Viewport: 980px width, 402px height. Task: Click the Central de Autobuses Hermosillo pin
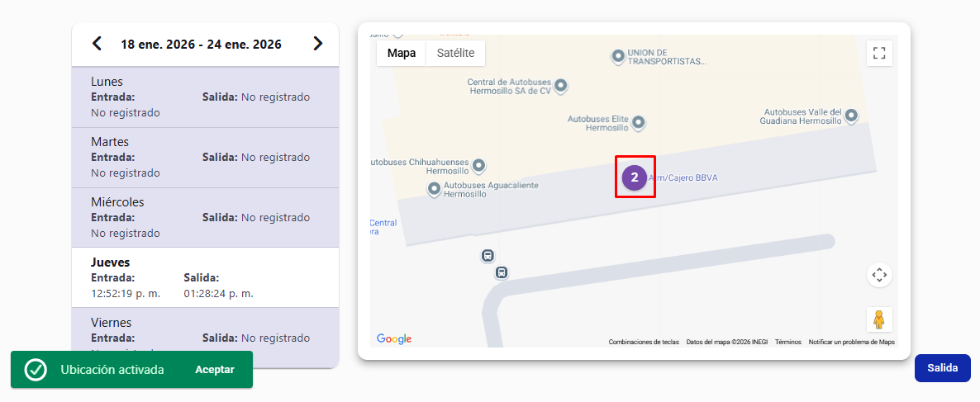pyautogui.click(x=561, y=86)
